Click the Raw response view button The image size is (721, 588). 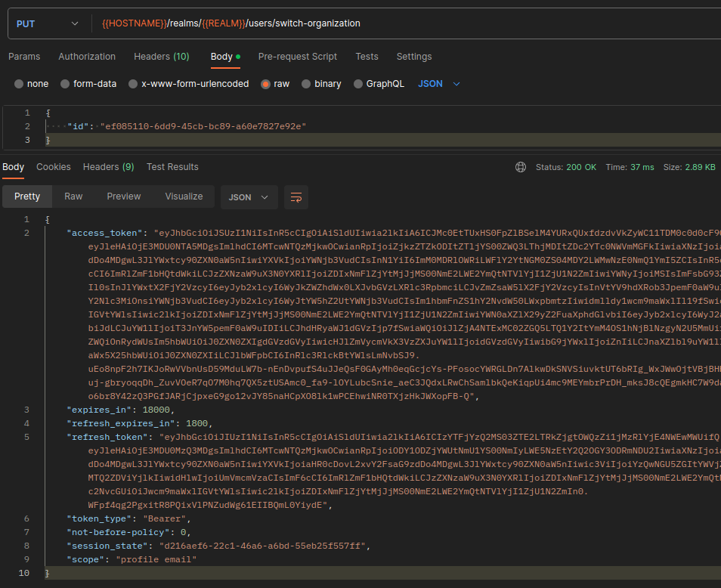click(73, 197)
